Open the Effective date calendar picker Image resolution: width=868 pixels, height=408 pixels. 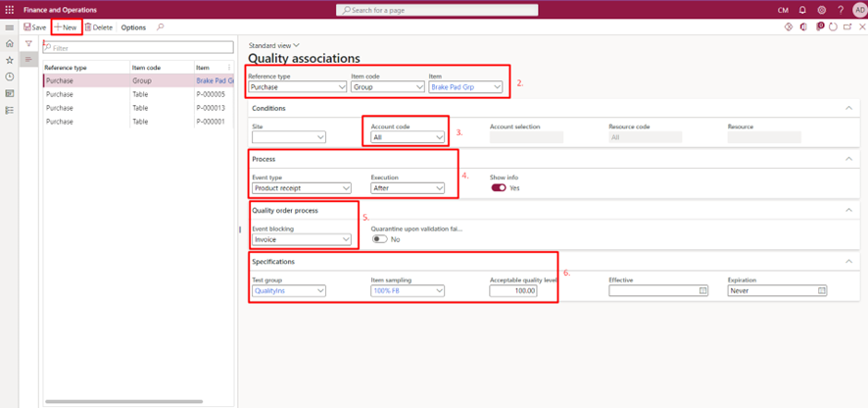point(703,290)
